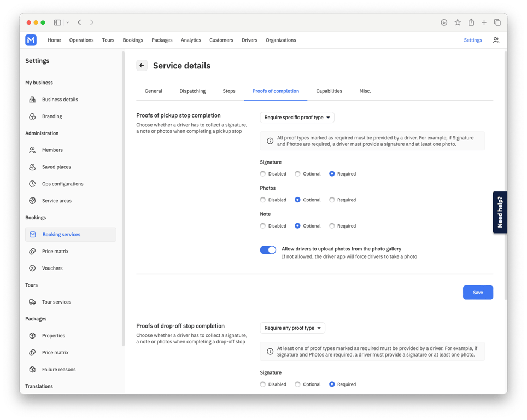Open the Require any proof type dropdown
Image resolution: width=527 pixels, height=420 pixels.
pos(292,328)
